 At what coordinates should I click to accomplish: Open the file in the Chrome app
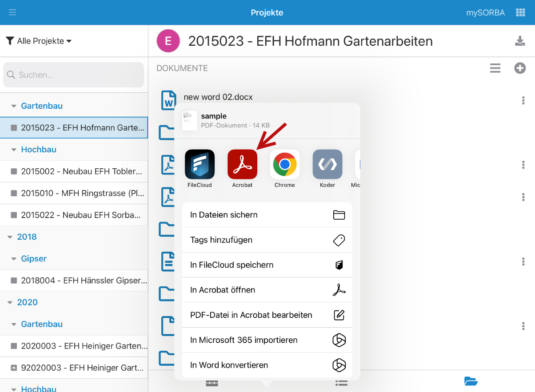(285, 164)
